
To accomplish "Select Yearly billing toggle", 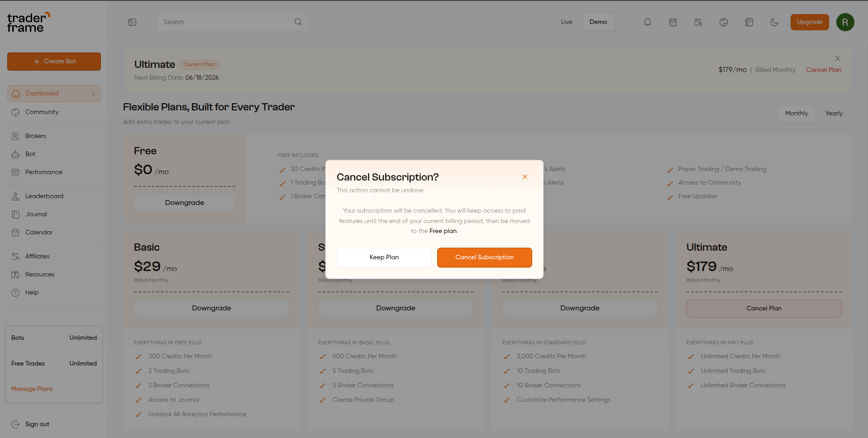I will click(834, 114).
